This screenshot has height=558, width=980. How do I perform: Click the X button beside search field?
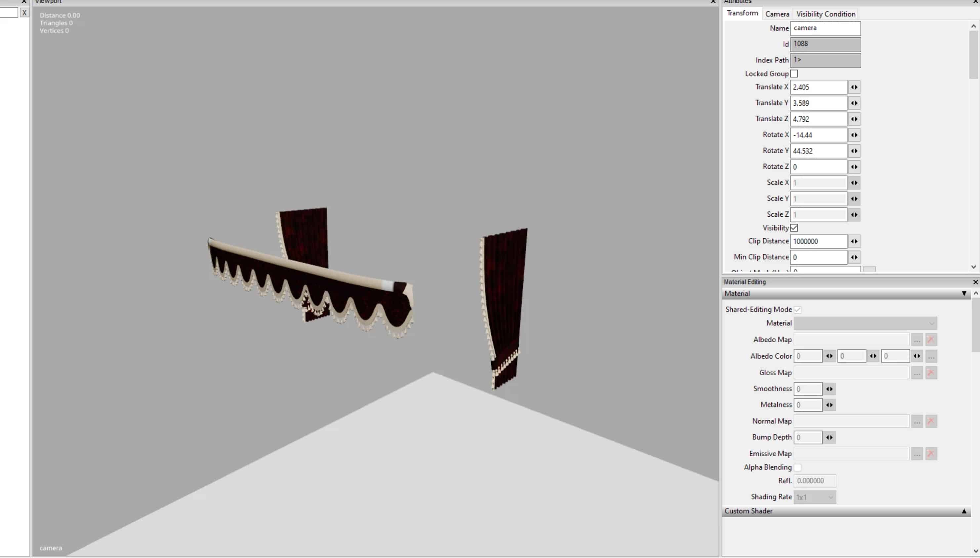tap(24, 13)
